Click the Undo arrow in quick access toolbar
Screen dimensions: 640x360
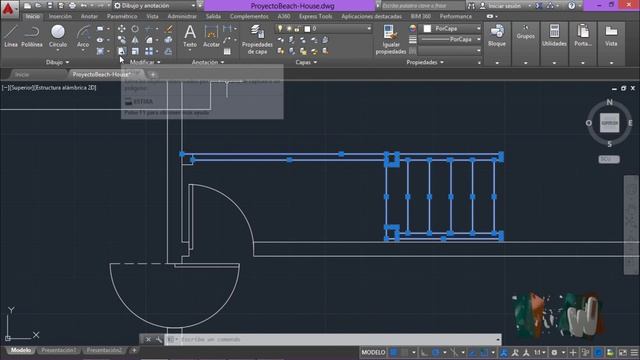point(84,6)
